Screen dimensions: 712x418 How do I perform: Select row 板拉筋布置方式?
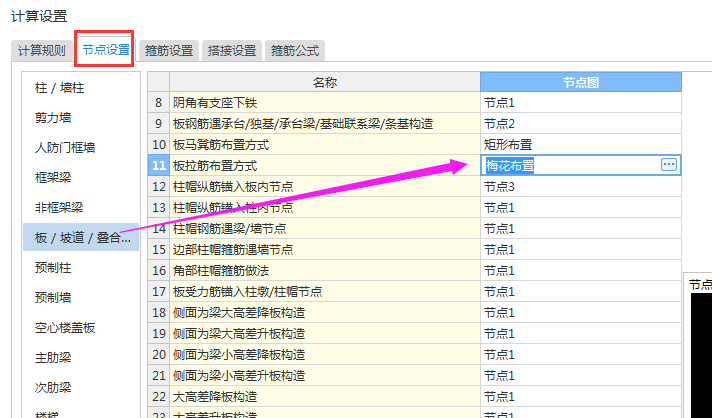click(x=325, y=166)
